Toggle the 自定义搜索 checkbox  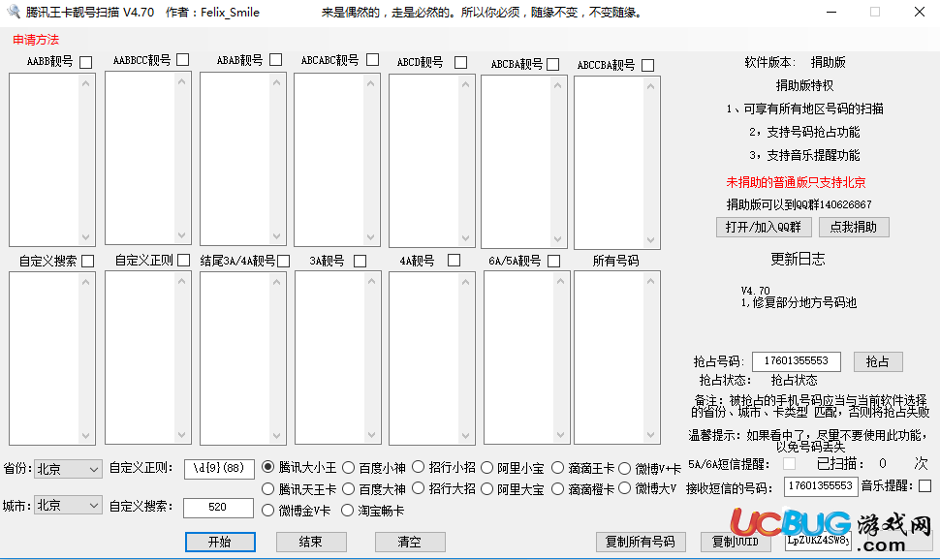point(87,261)
